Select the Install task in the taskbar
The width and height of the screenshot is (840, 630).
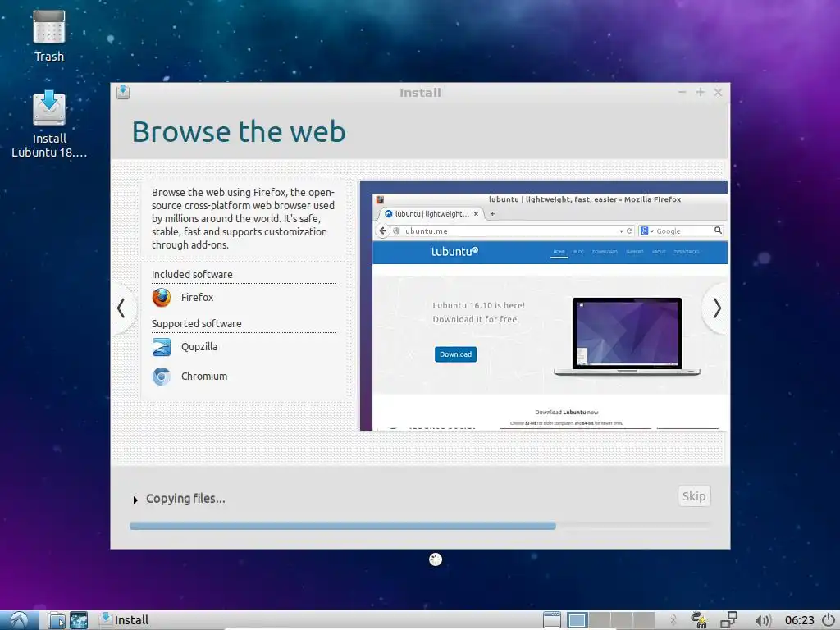(x=124, y=620)
